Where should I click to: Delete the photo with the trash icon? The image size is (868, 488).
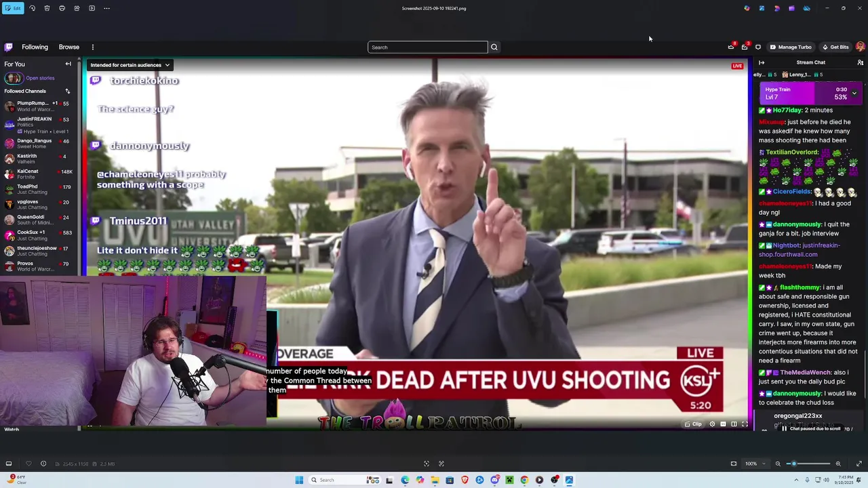point(47,8)
